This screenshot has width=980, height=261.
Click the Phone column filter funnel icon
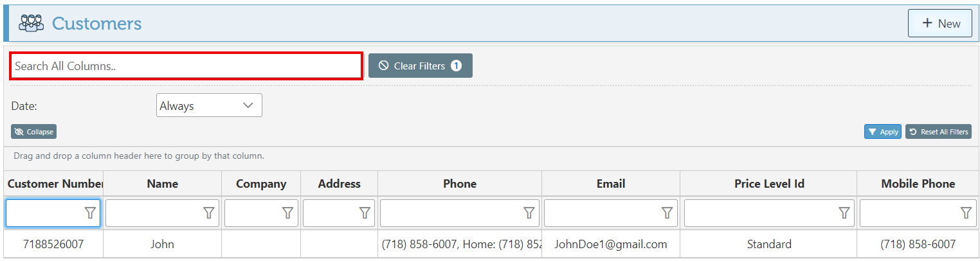tap(529, 213)
